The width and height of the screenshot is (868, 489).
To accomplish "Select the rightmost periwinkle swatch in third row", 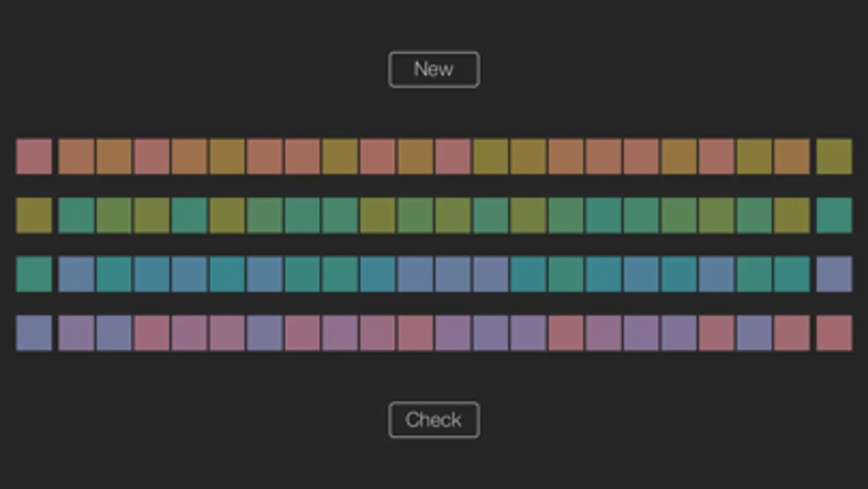I will (x=834, y=274).
